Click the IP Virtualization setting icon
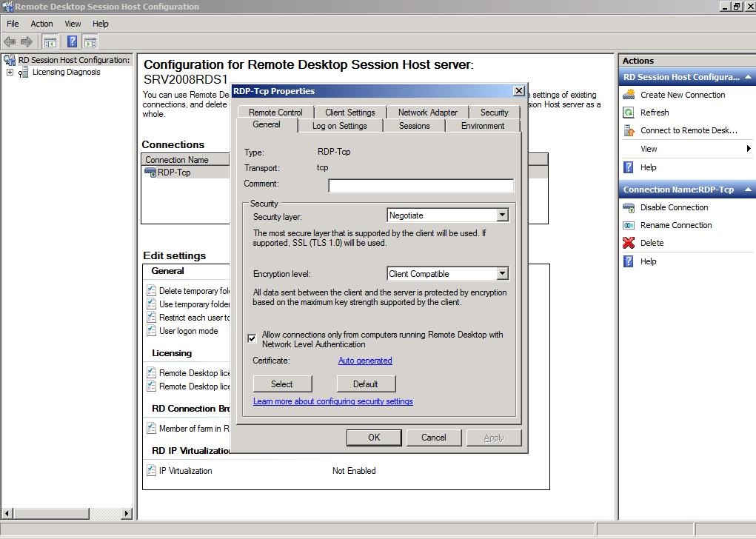756x539 pixels. tap(151, 471)
